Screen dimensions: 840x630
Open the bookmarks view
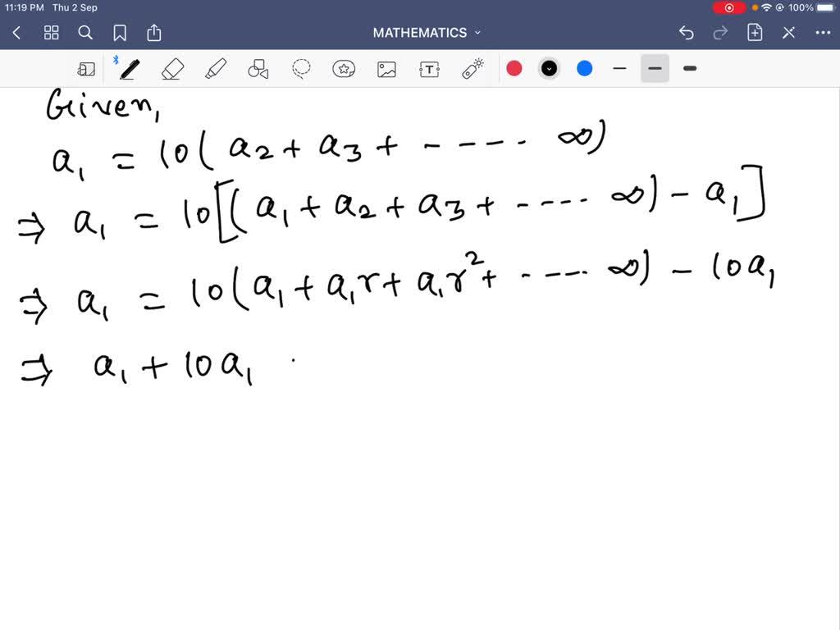point(120,32)
